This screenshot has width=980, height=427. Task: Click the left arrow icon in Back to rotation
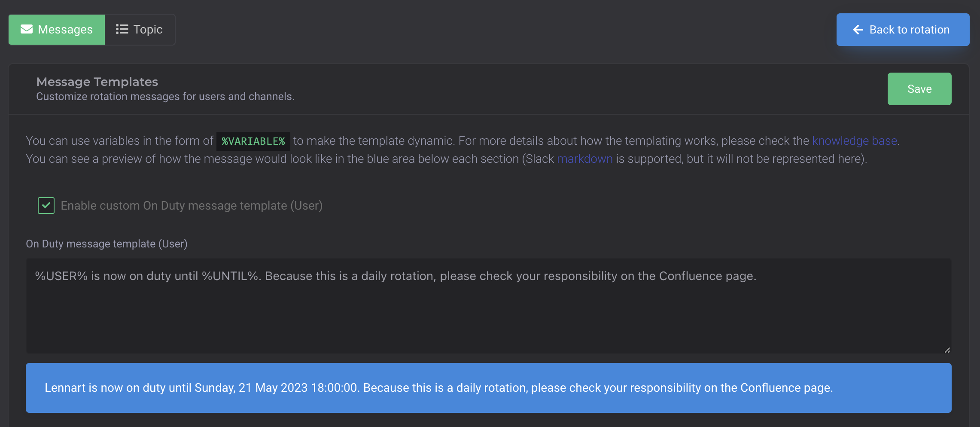[858, 29]
